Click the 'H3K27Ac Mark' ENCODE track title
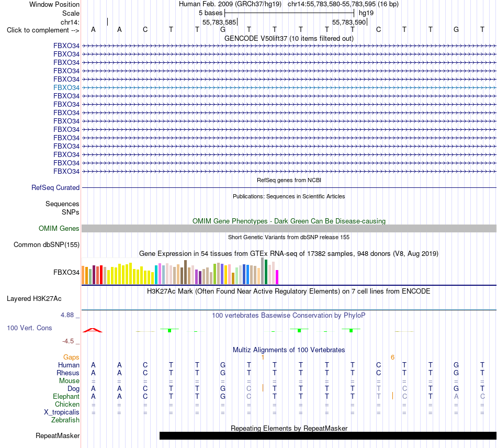Viewport: 497px width, 448px height. pyautogui.click(x=289, y=291)
